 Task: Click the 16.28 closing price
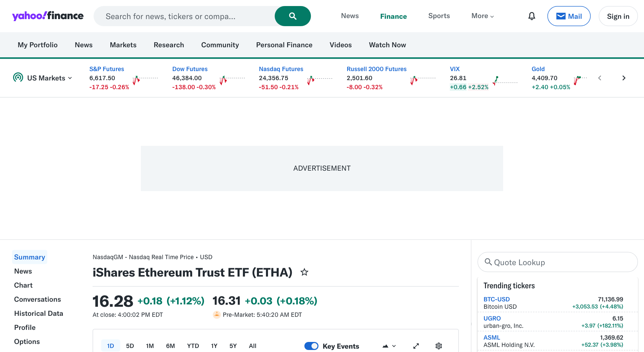(x=113, y=301)
